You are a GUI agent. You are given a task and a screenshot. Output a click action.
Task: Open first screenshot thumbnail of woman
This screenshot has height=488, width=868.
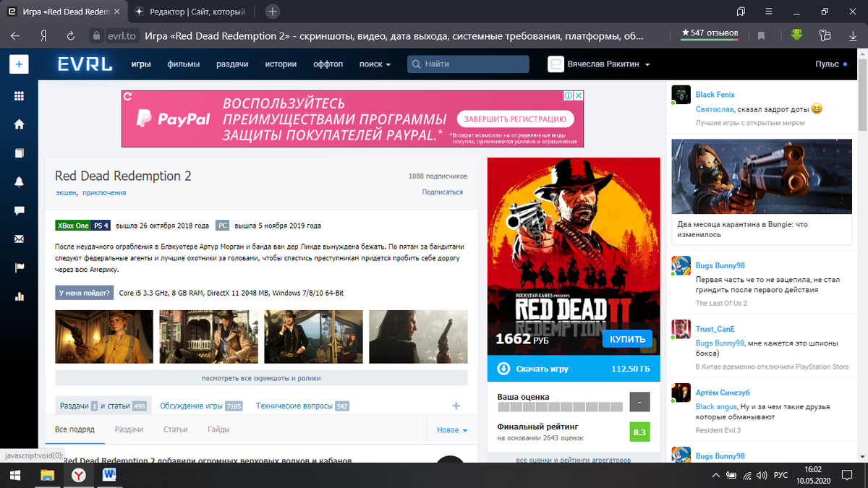click(x=104, y=336)
